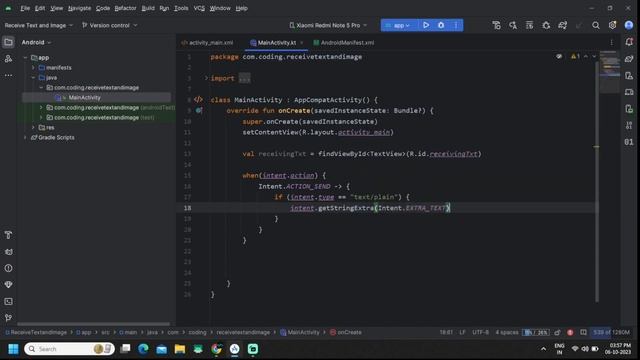Open the Navigate menu
640x360 pixels.
pos(79,8)
